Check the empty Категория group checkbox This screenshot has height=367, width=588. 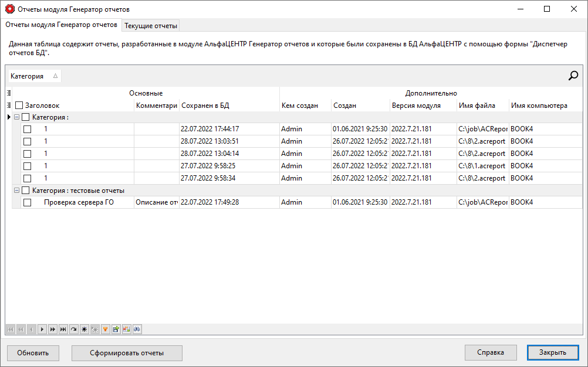tap(25, 117)
